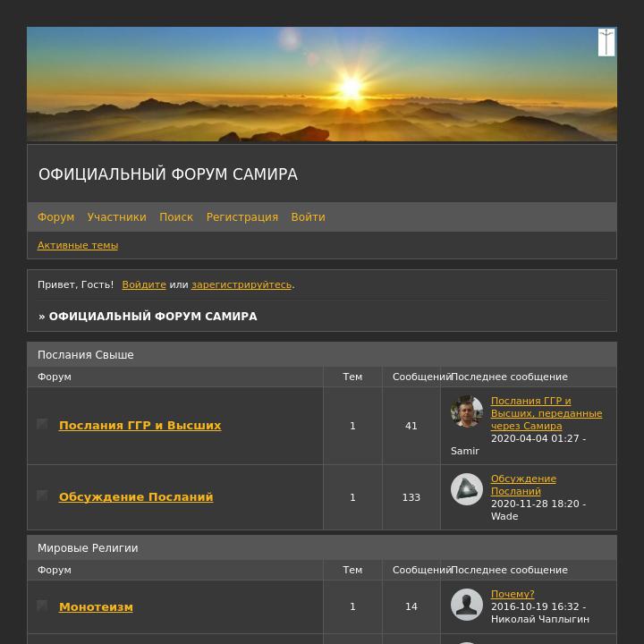
Task: Open the Участники menu item
Action: (116, 216)
